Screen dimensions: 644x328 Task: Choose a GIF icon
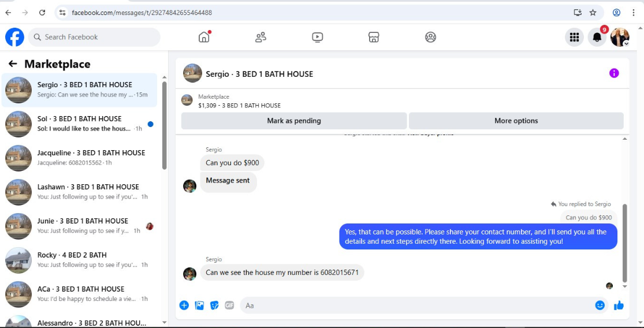pyautogui.click(x=229, y=305)
